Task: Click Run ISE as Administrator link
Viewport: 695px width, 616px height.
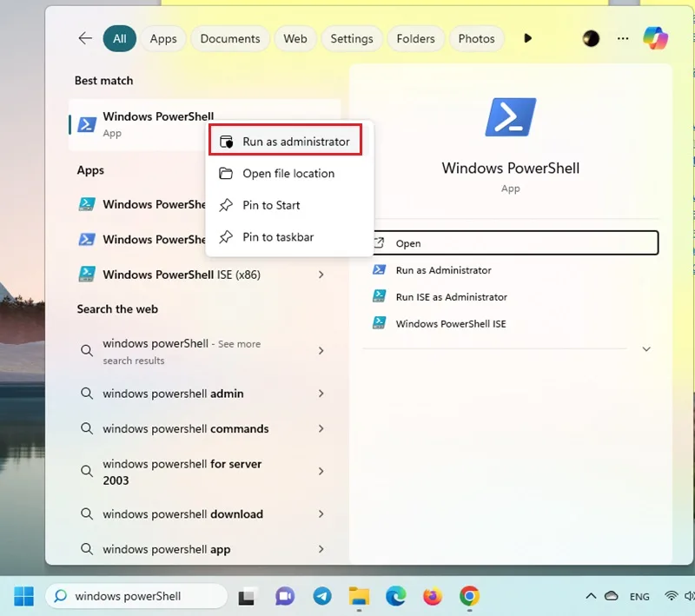Action: (451, 297)
